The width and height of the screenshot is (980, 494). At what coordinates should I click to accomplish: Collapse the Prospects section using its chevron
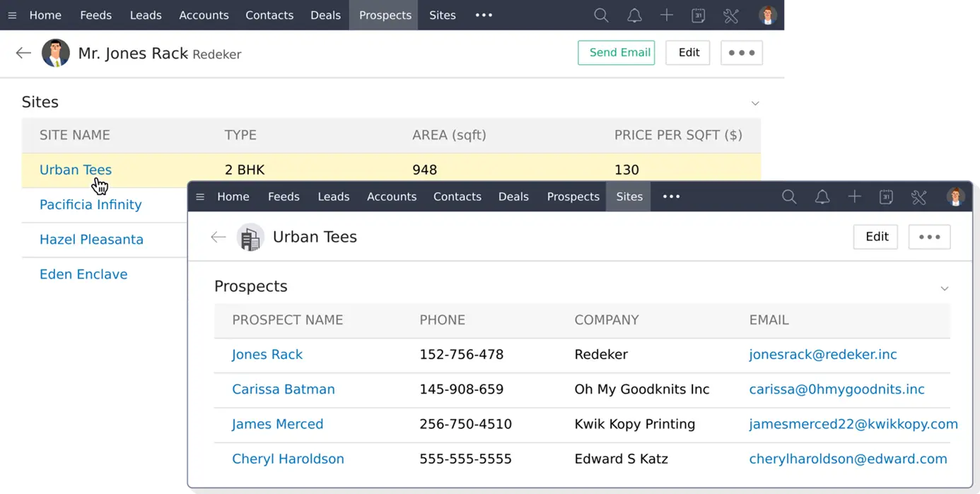click(x=945, y=288)
